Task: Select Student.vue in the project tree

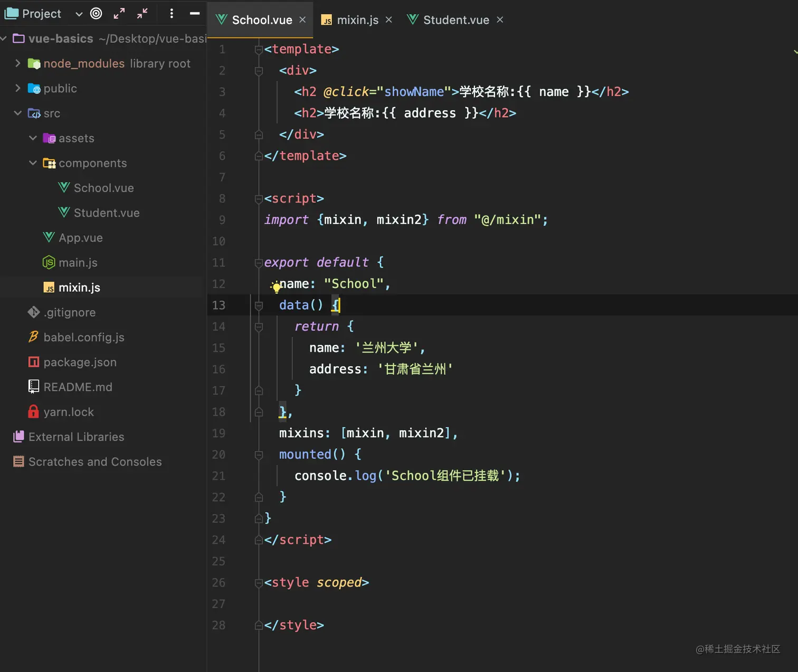Action: click(x=107, y=213)
